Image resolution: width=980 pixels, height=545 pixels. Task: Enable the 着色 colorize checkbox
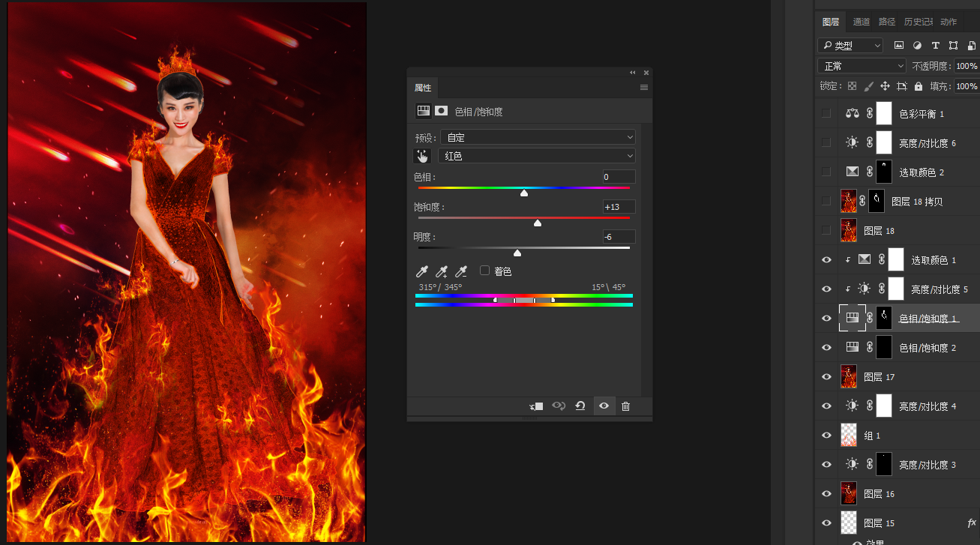pyautogui.click(x=484, y=271)
